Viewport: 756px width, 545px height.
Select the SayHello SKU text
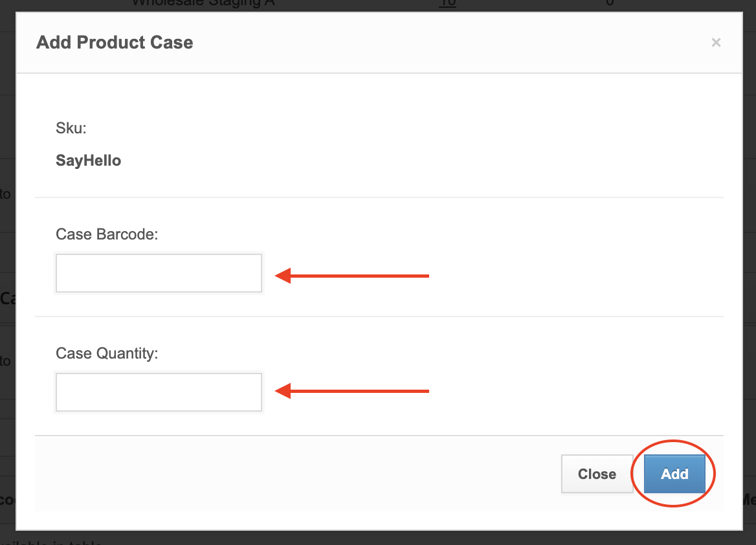[x=88, y=160]
